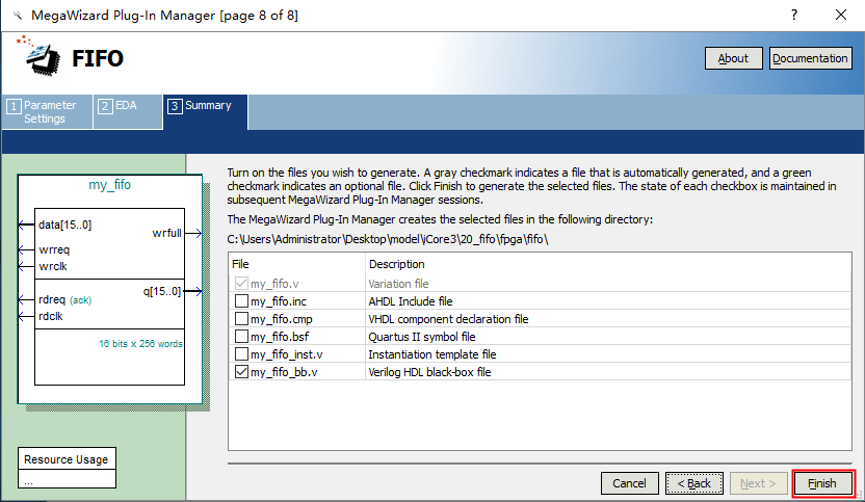Enable my_fifo_inst.v instantiation template checkbox

click(x=241, y=355)
